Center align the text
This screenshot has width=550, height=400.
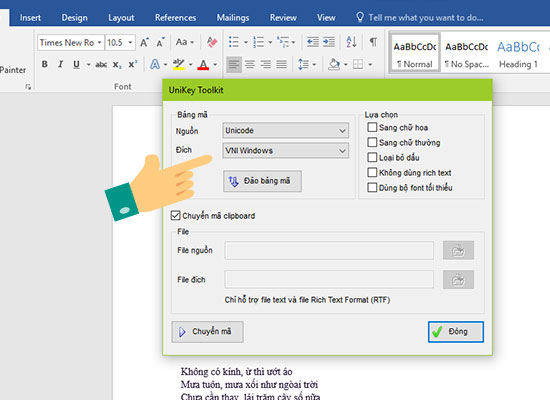pyautogui.click(x=250, y=64)
